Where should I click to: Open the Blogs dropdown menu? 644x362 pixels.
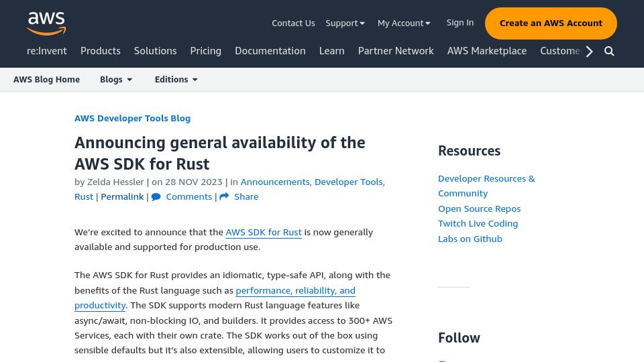click(116, 80)
